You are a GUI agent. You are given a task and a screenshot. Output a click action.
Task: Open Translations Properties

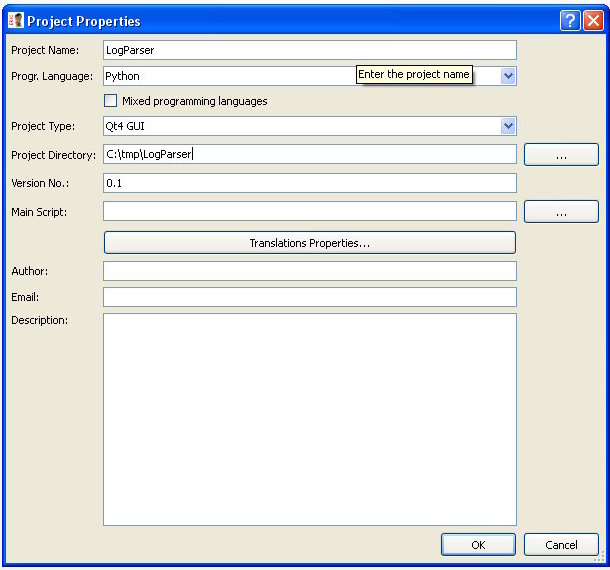[x=310, y=243]
